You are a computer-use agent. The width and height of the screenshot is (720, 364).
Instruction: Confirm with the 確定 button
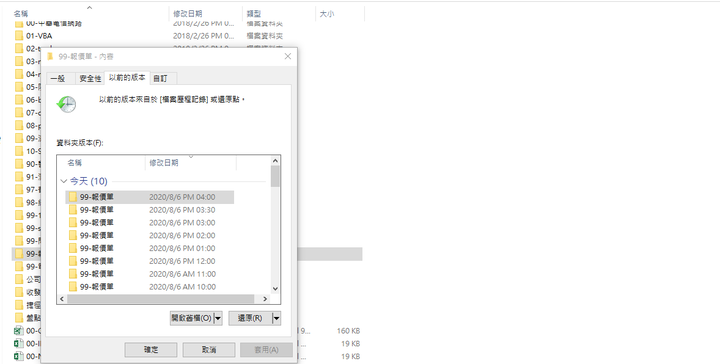tap(151, 350)
